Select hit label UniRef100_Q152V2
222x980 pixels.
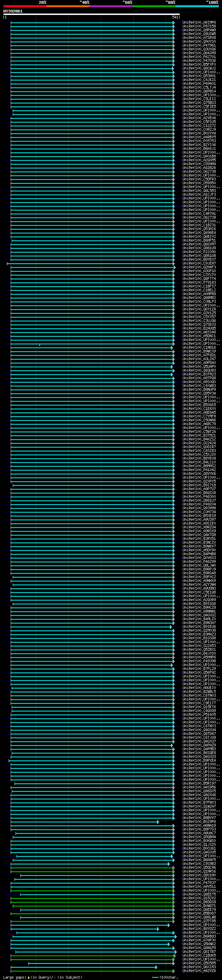pyautogui.click(x=199, y=899)
